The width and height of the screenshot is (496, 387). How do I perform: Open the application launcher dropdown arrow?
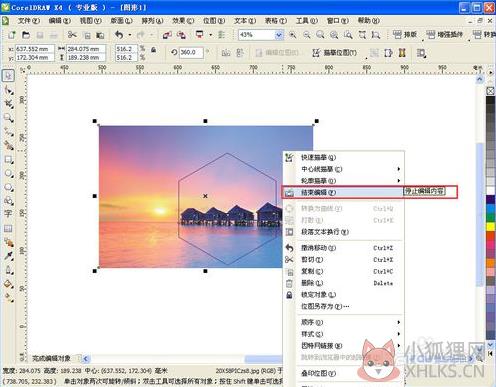click(x=211, y=35)
